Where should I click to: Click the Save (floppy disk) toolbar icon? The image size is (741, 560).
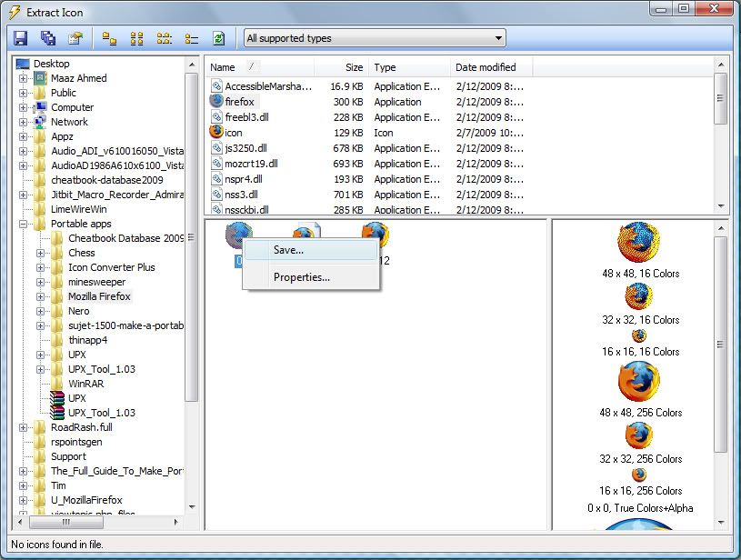coord(21,38)
